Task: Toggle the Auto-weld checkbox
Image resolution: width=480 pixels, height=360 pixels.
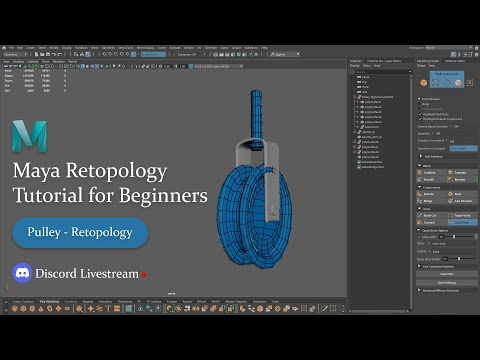Action: pyautogui.click(x=419, y=237)
